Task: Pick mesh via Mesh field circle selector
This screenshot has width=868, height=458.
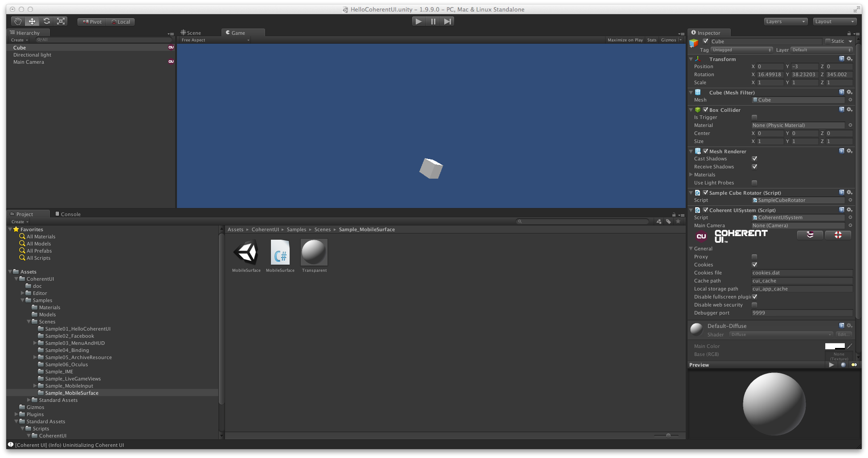Action: 850,100
